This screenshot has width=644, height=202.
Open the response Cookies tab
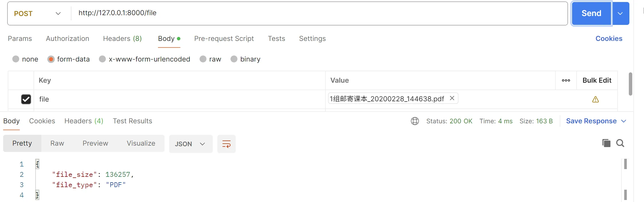coord(42,121)
